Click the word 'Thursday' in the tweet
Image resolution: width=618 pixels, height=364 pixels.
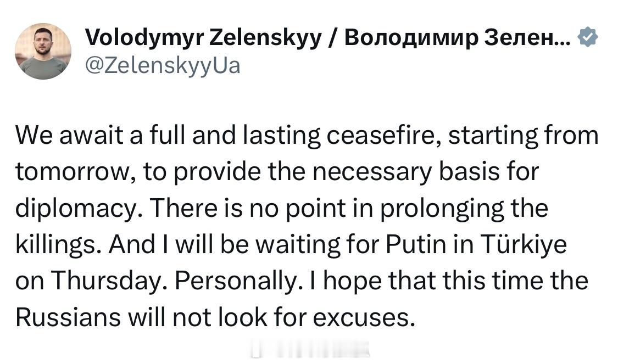tap(107, 281)
